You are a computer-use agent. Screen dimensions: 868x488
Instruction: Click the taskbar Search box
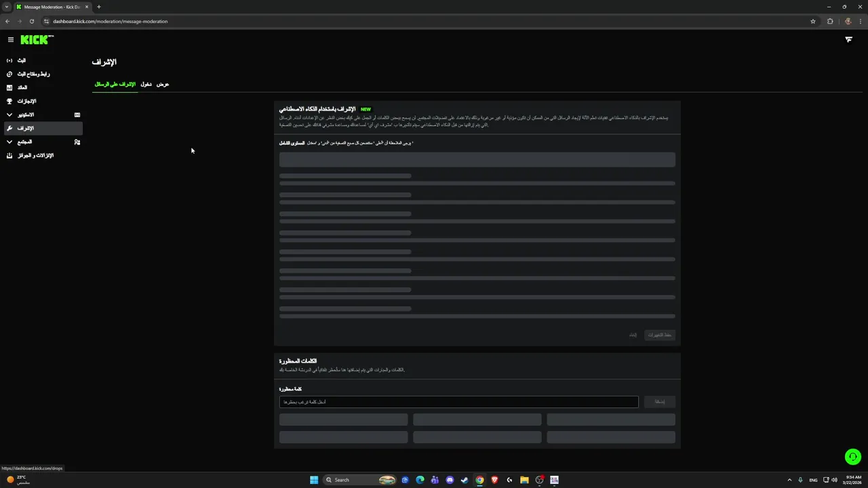click(359, 480)
